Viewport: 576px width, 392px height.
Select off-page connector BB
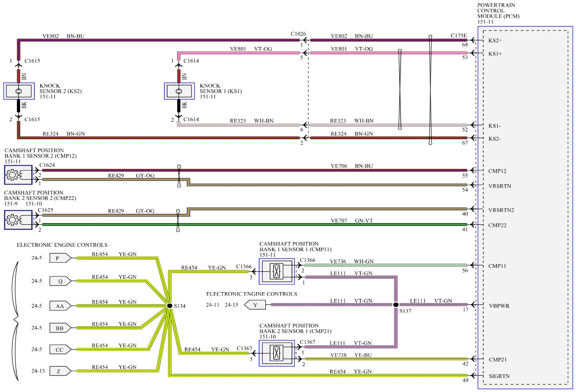click(60, 328)
